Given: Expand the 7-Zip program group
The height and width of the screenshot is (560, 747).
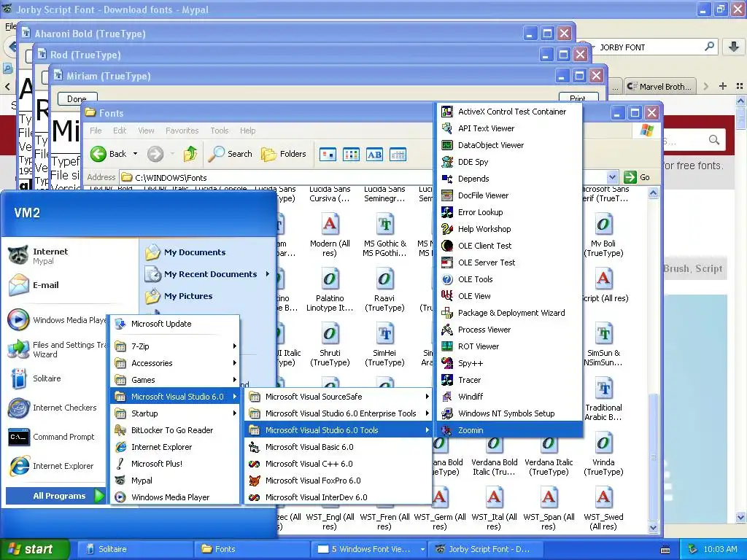Looking at the screenshot, I should 175,346.
